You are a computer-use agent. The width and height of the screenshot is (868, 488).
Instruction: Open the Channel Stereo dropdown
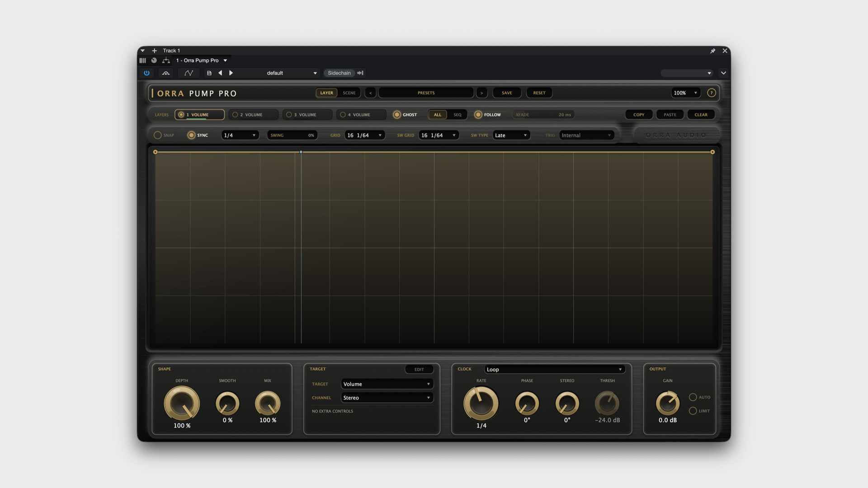pos(387,398)
